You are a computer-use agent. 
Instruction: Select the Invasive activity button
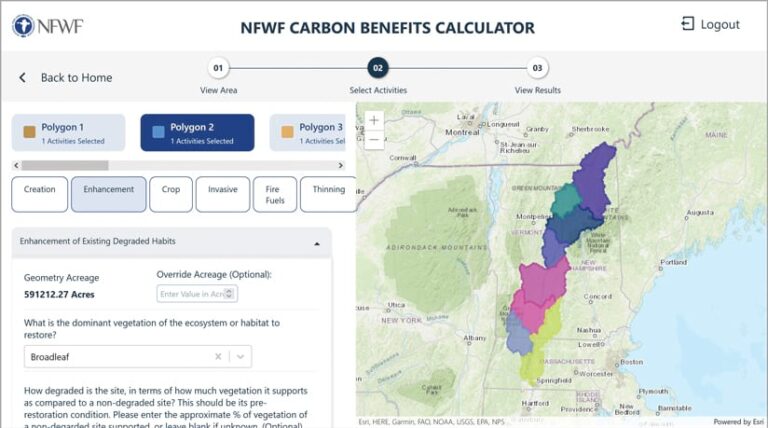click(223, 194)
